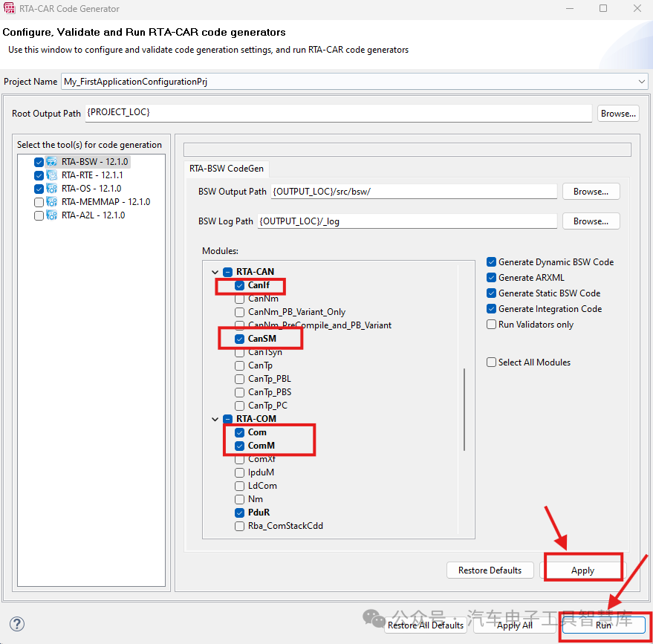This screenshot has width=653, height=644.
Task: Click Restore Defaults button
Action: click(490, 570)
